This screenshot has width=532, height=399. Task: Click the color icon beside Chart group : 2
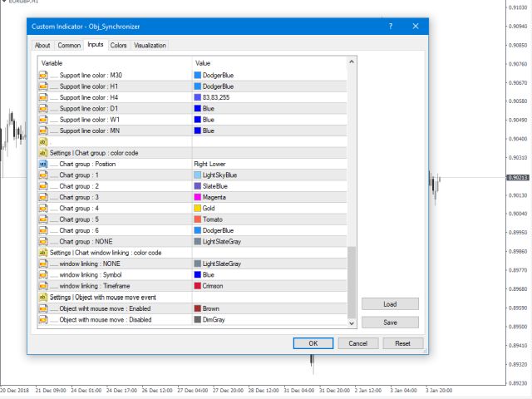tap(43, 186)
